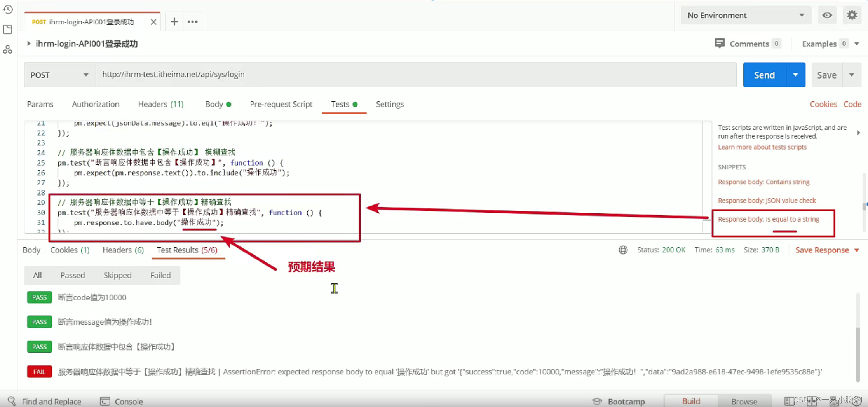Image resolution: width=868 pixels, height=407 pixels.
Task: Close the ihrm-login-API001 request tab
Action: (x=153, y=22)
